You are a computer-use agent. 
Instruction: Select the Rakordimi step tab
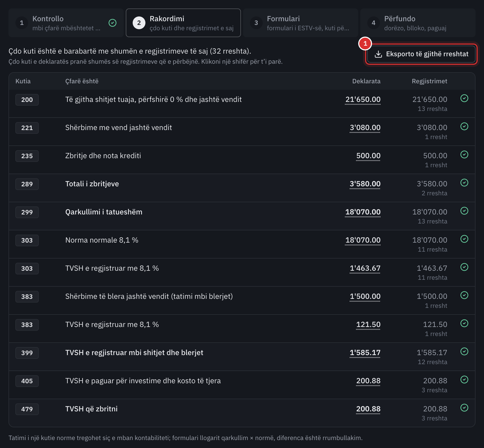[183, 23]
